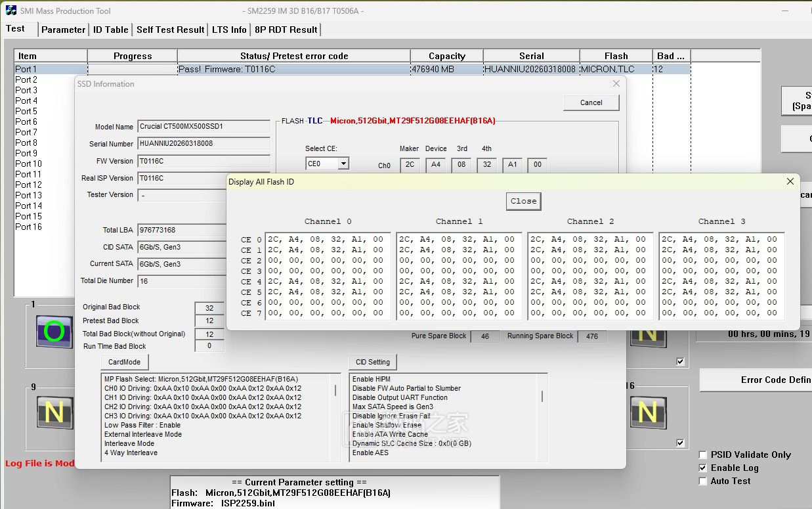Click the CID Setting button
Viewport: 812px width, 509px height.
point(373,362)
